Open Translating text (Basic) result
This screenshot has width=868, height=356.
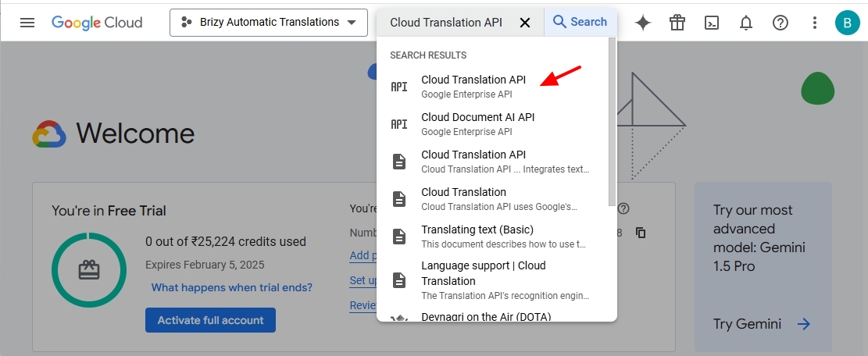pos(493,237)
